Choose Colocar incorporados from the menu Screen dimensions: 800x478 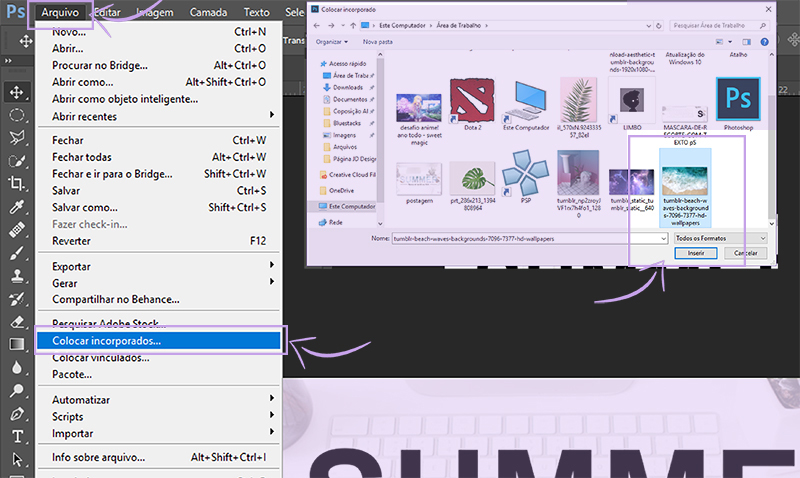[x=158, y=340]
